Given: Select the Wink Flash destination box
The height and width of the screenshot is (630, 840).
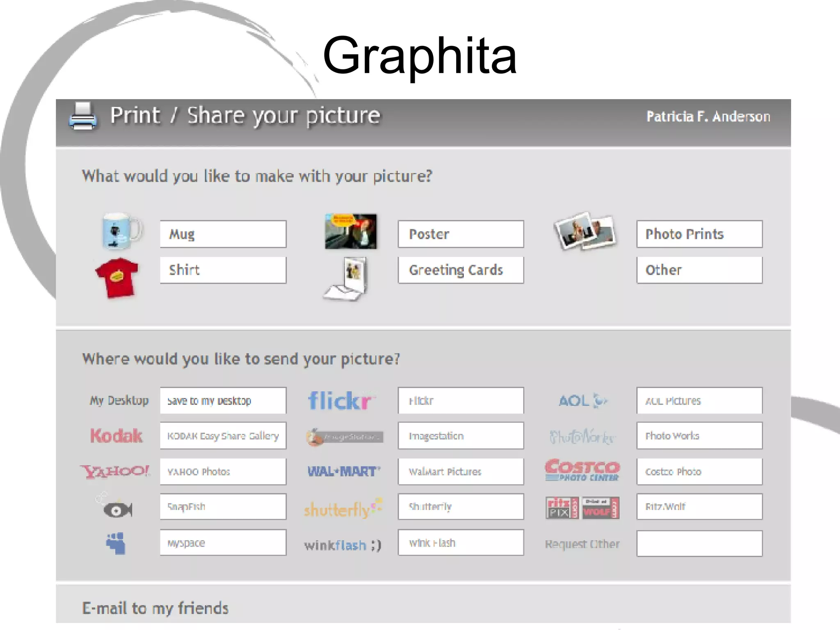Looking at the screenshot, I should click(x=461, y=543).
